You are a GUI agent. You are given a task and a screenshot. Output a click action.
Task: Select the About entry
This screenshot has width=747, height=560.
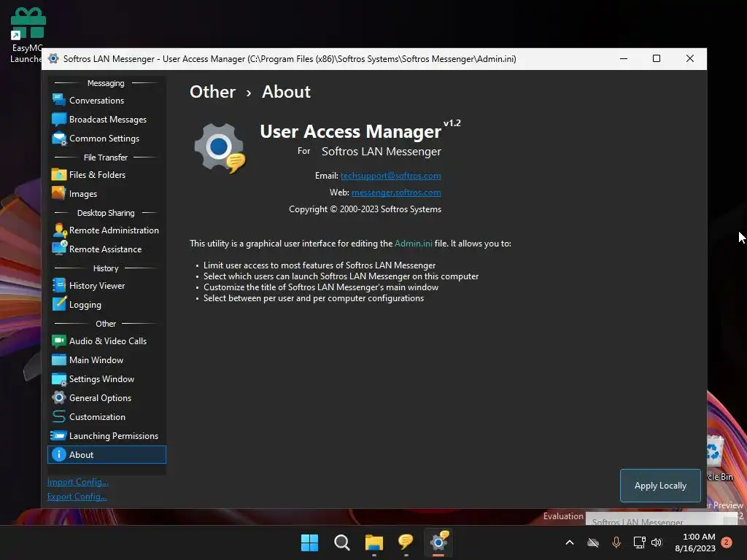tap(107, 455)
